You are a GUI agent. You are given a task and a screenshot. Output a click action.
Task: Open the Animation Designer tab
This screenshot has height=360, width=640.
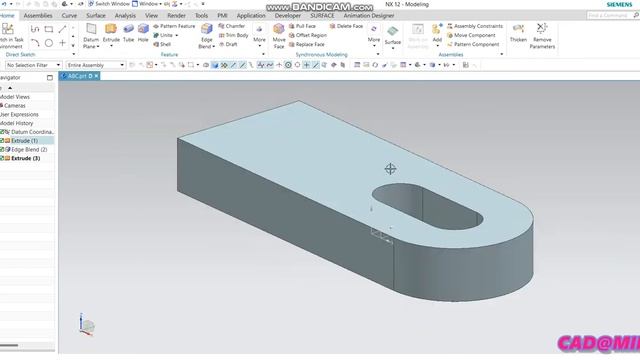coord(369,16)
